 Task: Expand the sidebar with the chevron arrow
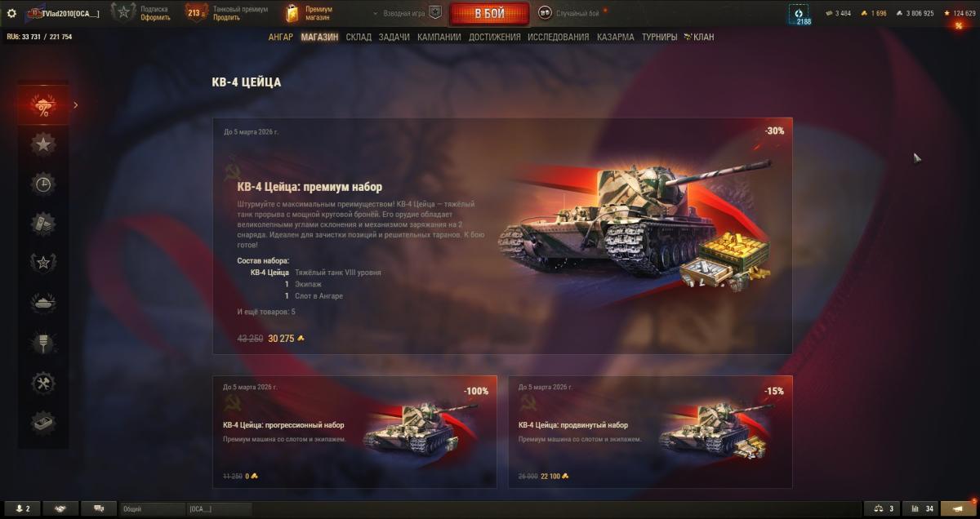click(76, 104)
